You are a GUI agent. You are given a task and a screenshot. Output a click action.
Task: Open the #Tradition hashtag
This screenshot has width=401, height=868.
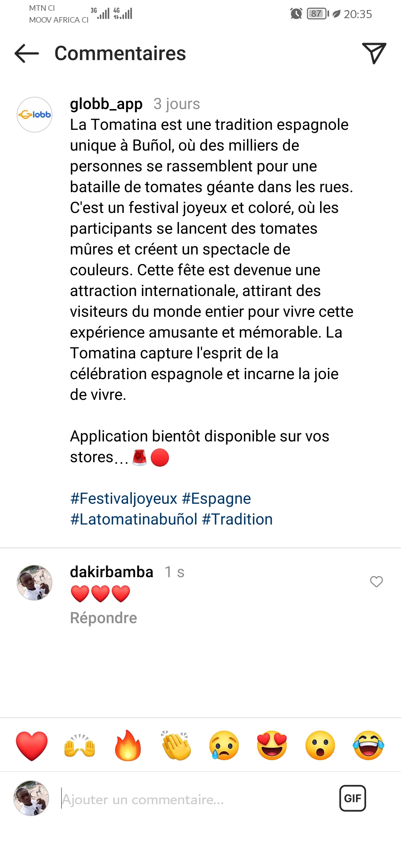237,519
